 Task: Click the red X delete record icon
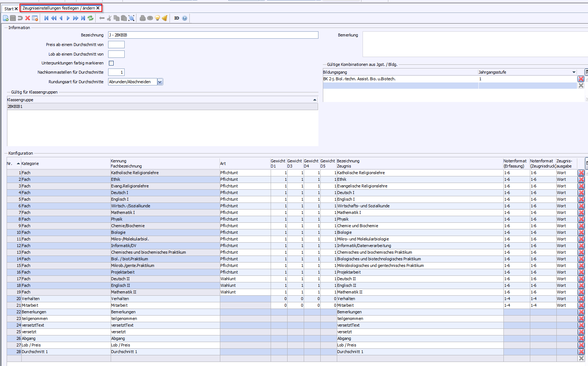coord(28,18)
